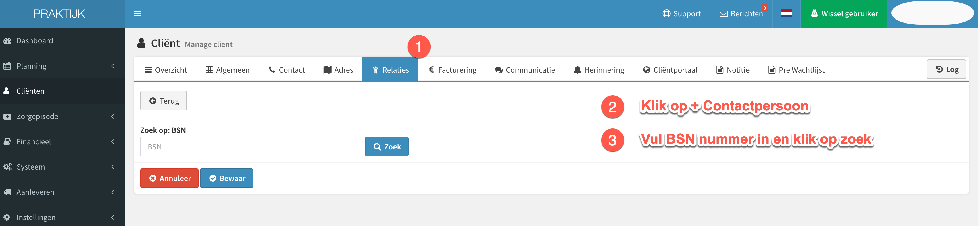Click the Bewaar save button
The height and width of the screenshot is (226, 980).
[x=226, y=178]
